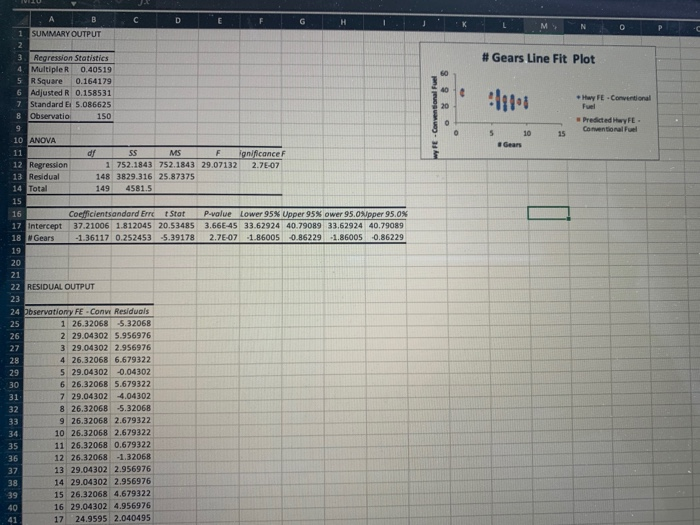Select Total SS value 4581.5
This screenshot has height=525, width=700.
[x=138, y=188]
